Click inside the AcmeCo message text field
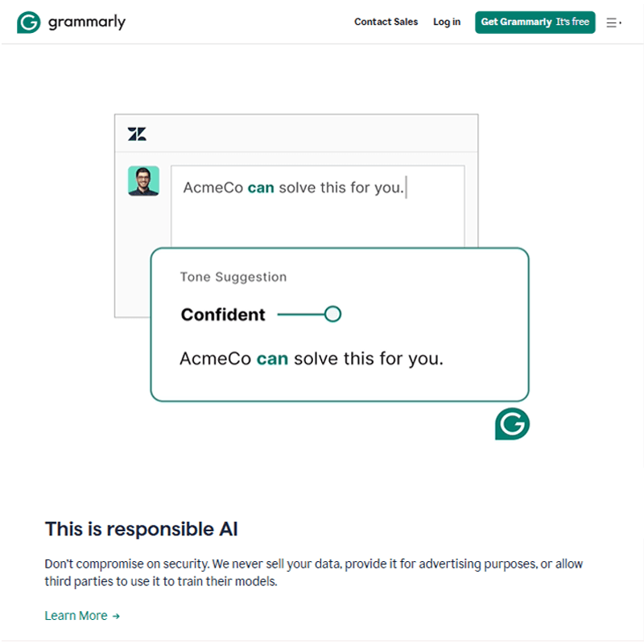 coord(317,213)
